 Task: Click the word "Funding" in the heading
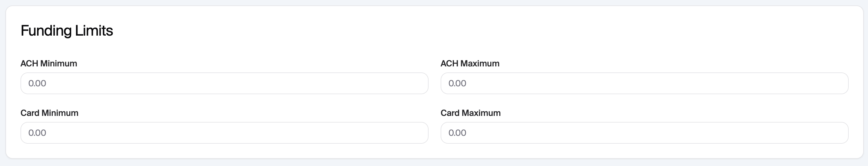tap(46, 31)
